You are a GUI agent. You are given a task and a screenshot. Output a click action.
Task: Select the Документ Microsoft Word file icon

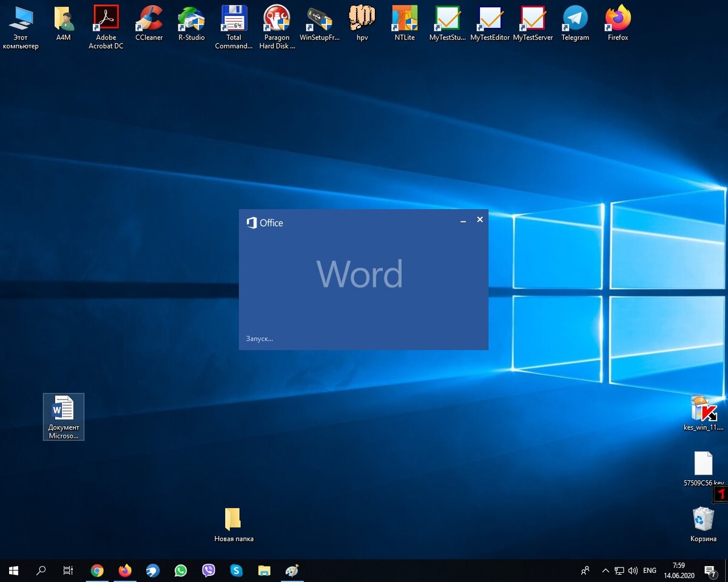tap(64, 417)
